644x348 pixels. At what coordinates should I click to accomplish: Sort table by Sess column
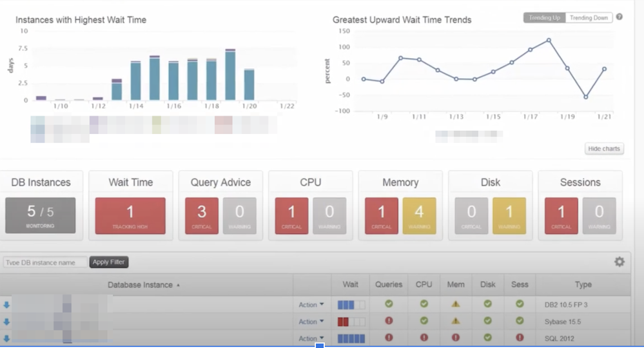[x=520, y=284]
